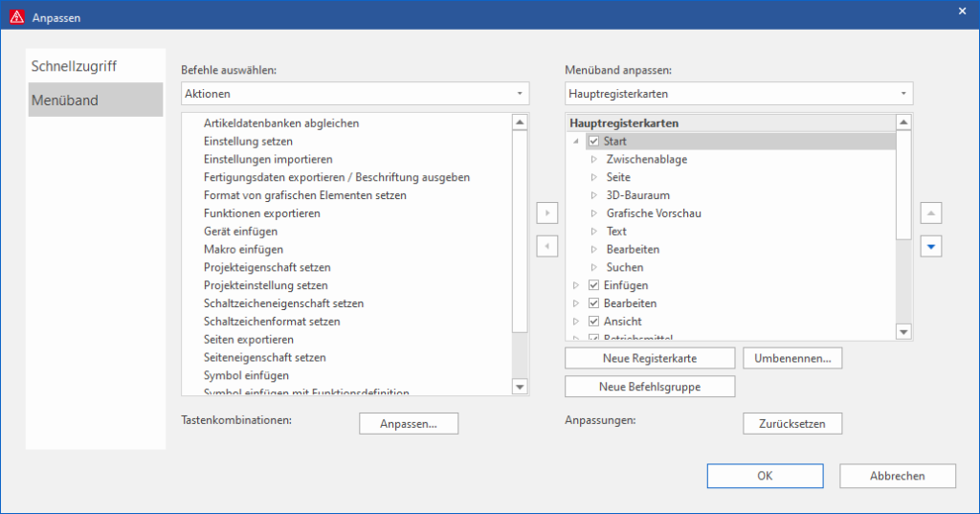Uncheck the Start tab checkbox
Image resolution: width=980 pixels, height=514 pixels.
pyautogui.click(x=593, y=142)
